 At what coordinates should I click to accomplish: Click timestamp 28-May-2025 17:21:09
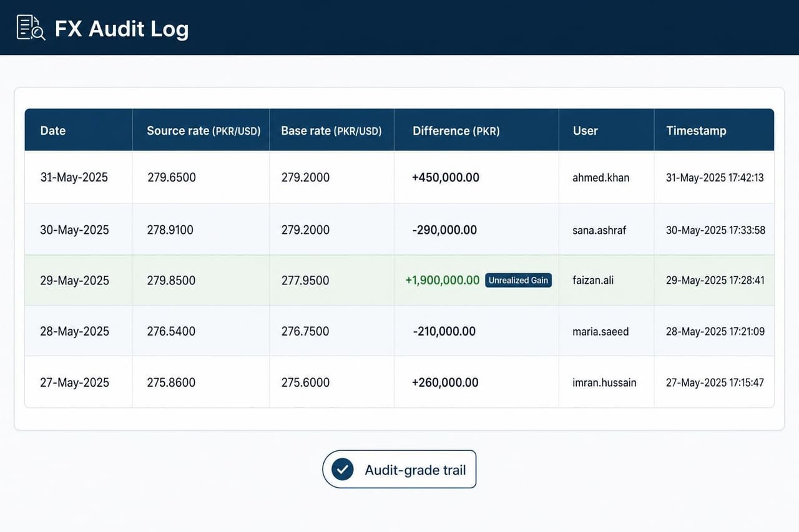[715, 331]
